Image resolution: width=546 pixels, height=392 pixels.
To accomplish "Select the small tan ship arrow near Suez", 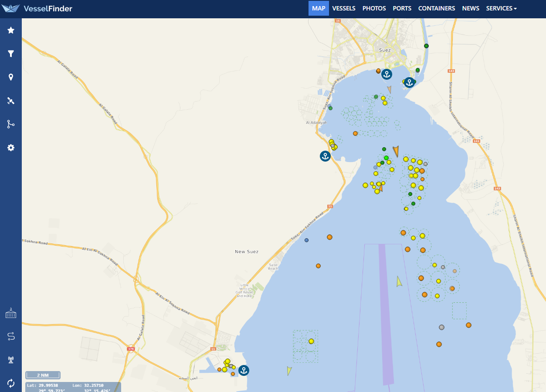I will (390, 90).
